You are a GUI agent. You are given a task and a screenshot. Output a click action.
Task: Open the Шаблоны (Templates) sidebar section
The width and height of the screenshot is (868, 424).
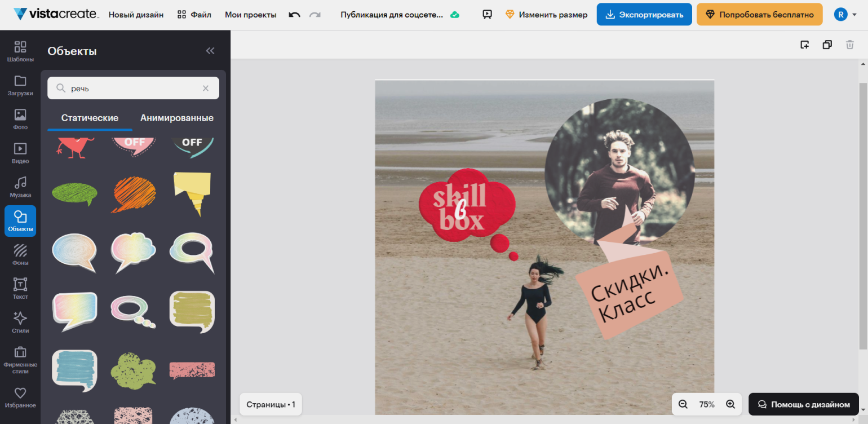(20, 51)
